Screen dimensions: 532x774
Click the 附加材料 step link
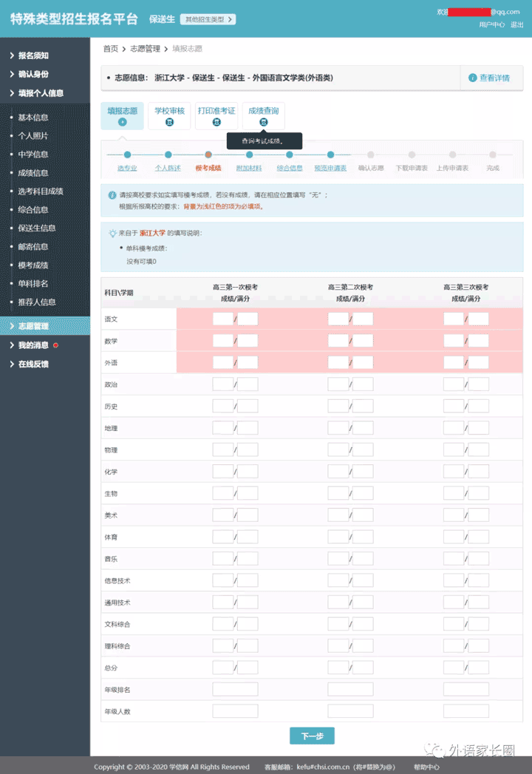coord(249,168)
